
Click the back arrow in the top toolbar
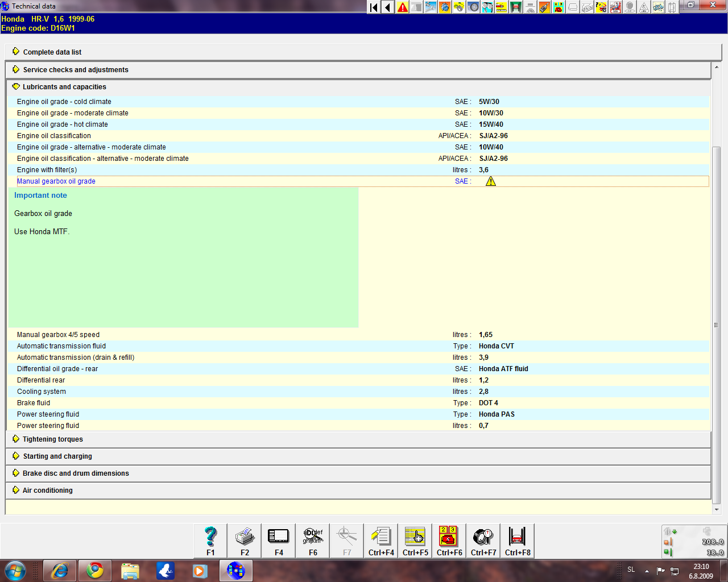(388, 7)
